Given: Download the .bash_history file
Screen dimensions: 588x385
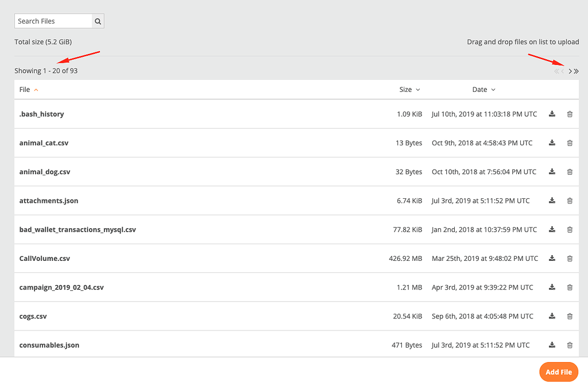Looking at the screenshot, I should (552, 114).
